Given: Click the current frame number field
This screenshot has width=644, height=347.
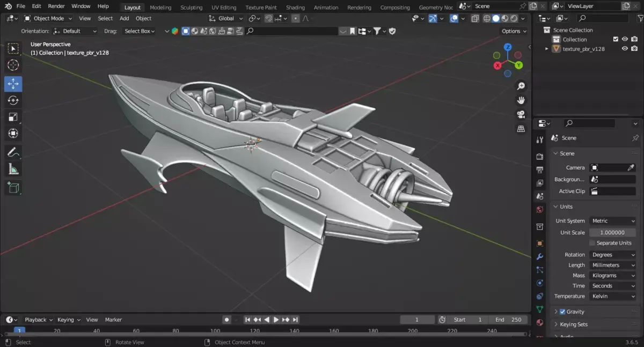Looking at the screenshot, I should (417, 320).
